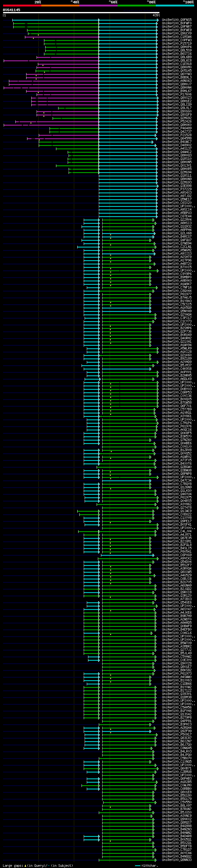197x868 pixels.
Task: Select UniRef100_C1E918 label
Action: (x=176, y=64)
